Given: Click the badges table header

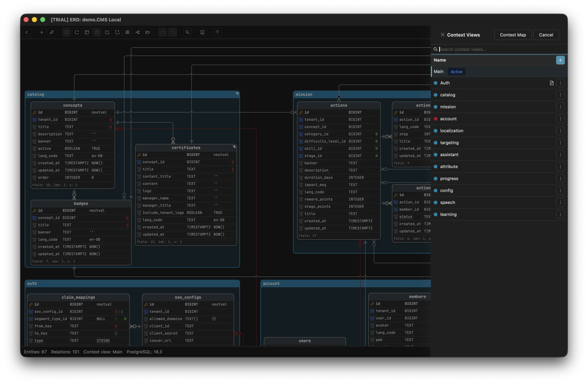Looking at the screenshot, I should [81, 203].
